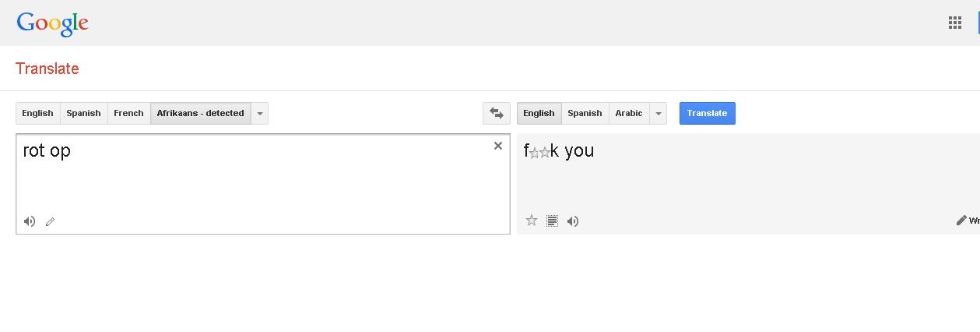Viewport: 980px width, 332px height.
Task: Click the pencil icon to suggest an edit
Action: click(x=961, y=221)
